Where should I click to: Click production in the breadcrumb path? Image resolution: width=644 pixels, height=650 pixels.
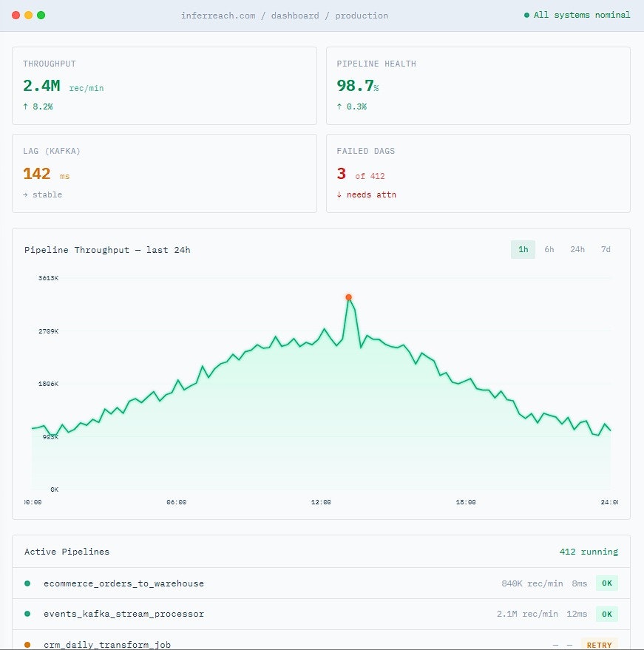point(362,16)
